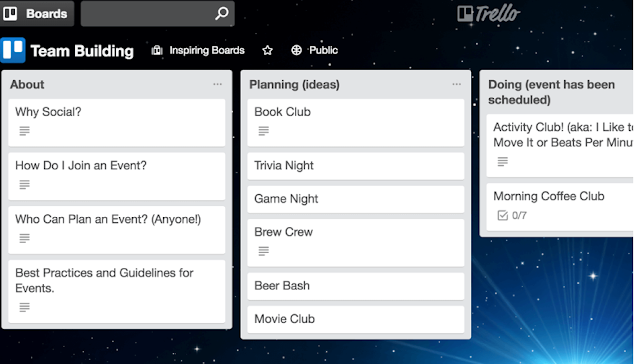Image resolution: width=639 pixels, height=364 pixels.
Task: Click the Boards grid icon in header
Action: (x=10, y=13)
